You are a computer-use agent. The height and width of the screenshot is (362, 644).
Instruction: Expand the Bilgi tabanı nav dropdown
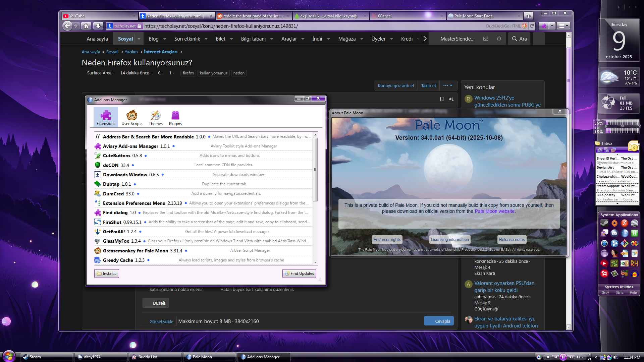pyautogui.click(x=272, y=39)
